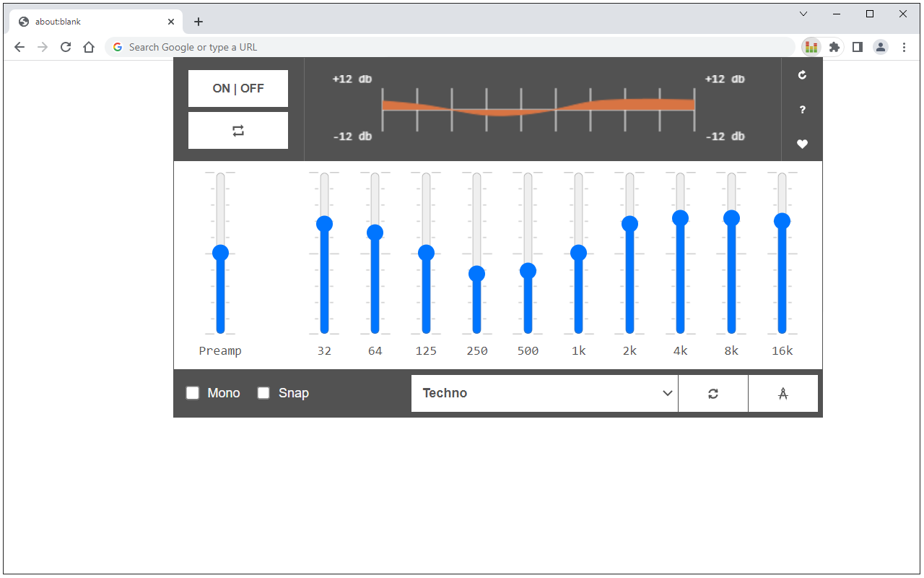
Task: Click the browser Home button
Action: (x=89, y=46)
